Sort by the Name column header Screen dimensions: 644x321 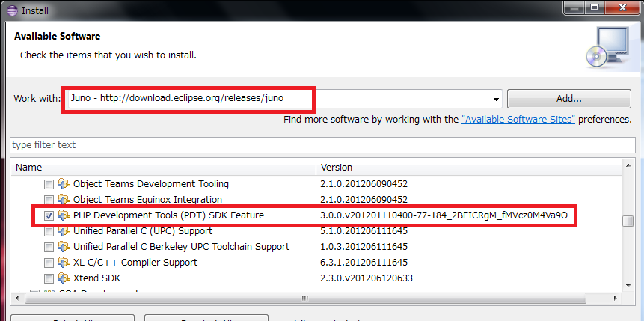click(164, 168)
